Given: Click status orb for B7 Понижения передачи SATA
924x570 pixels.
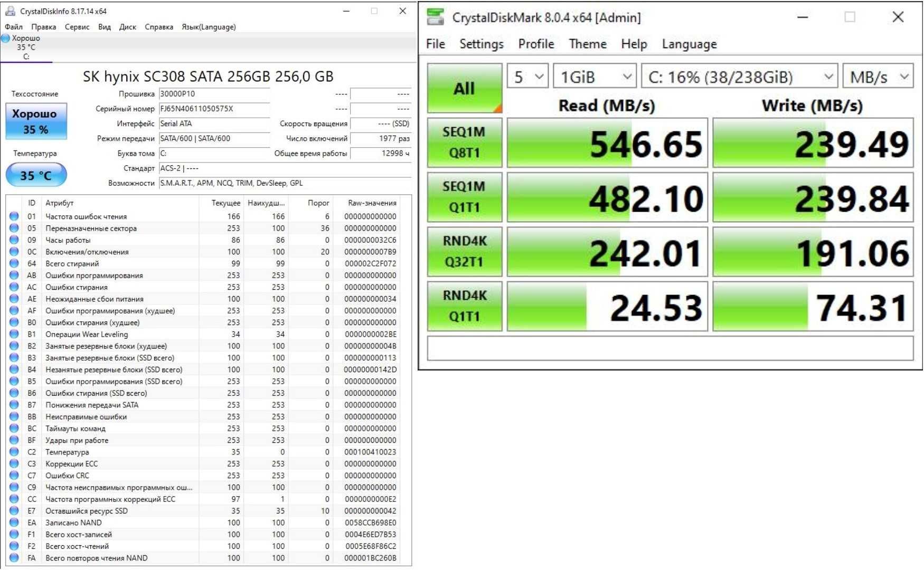Looking at the screenshot, I should (14, 405).
